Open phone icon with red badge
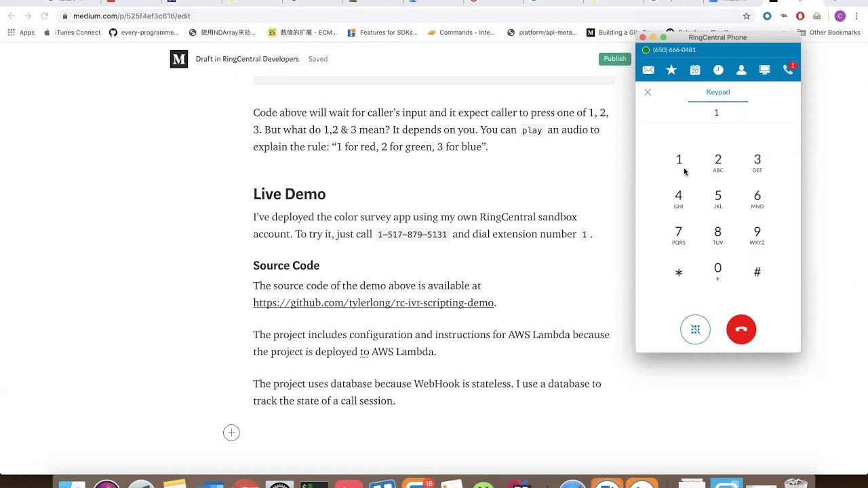 tap(789, 69)
